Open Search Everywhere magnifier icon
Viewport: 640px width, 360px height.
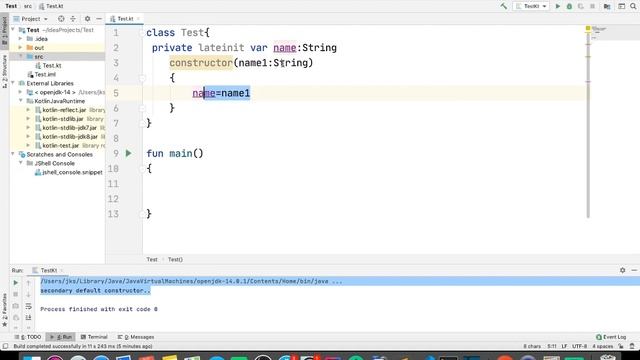pos(633,6)
